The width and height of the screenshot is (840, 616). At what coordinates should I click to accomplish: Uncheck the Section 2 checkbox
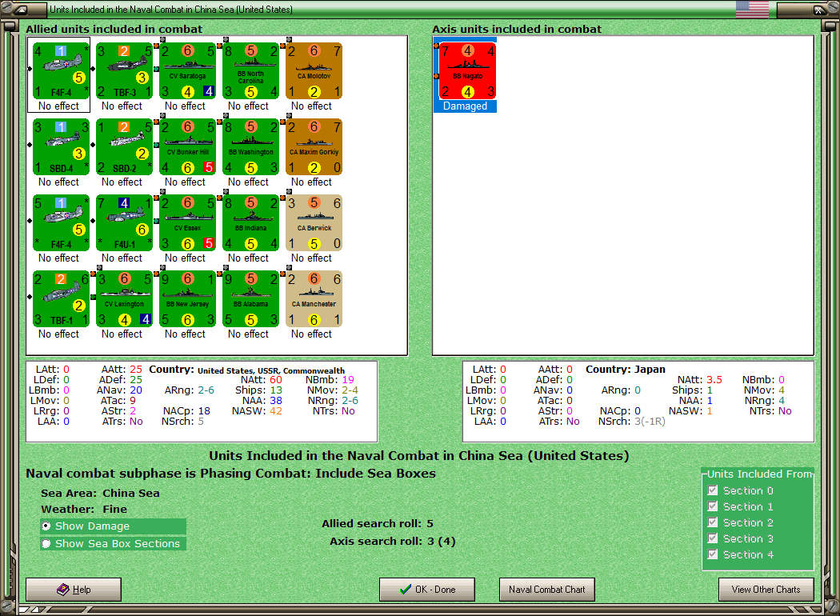(x=713, y=522)
